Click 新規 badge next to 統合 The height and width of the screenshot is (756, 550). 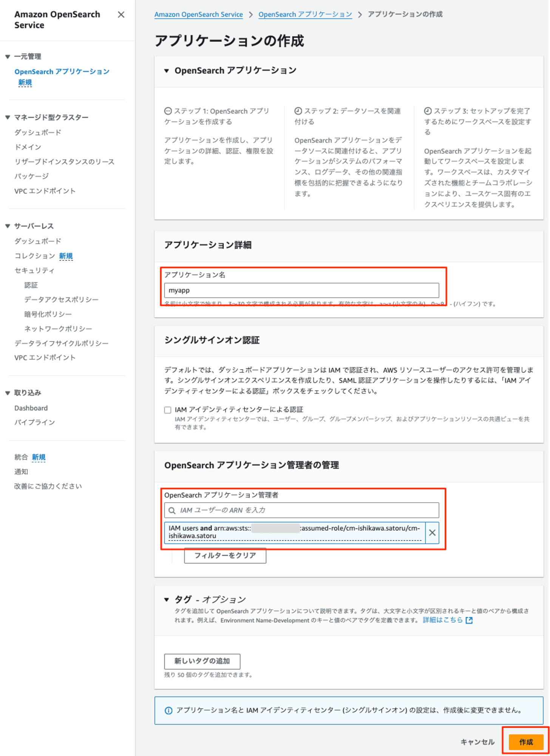click(x=39, y=457)
